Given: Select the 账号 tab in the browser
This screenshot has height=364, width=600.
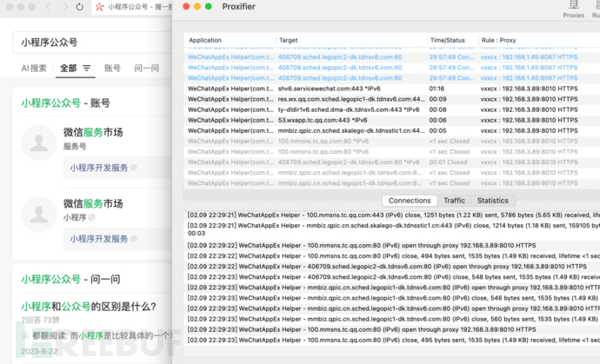Looking at the screenshot, I should (112, 68).
